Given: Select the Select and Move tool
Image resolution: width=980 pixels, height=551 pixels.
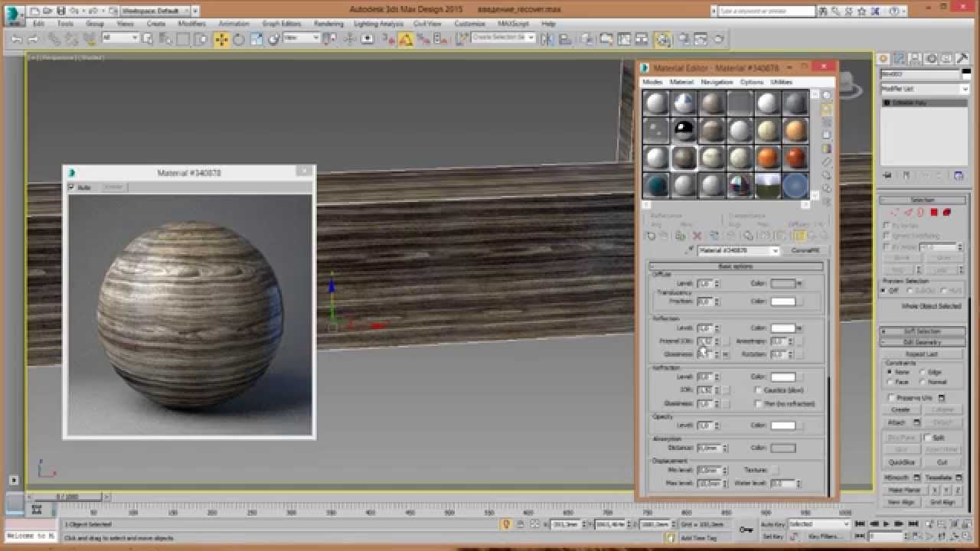Looking at the screenshot, I should [221, 39].
